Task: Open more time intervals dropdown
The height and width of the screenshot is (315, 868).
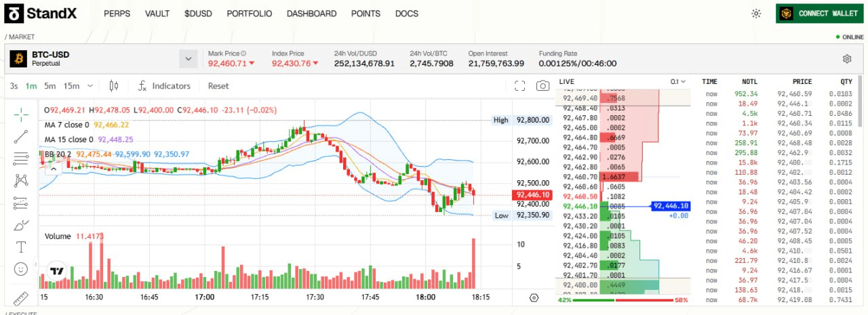Action: pos(91,86)
